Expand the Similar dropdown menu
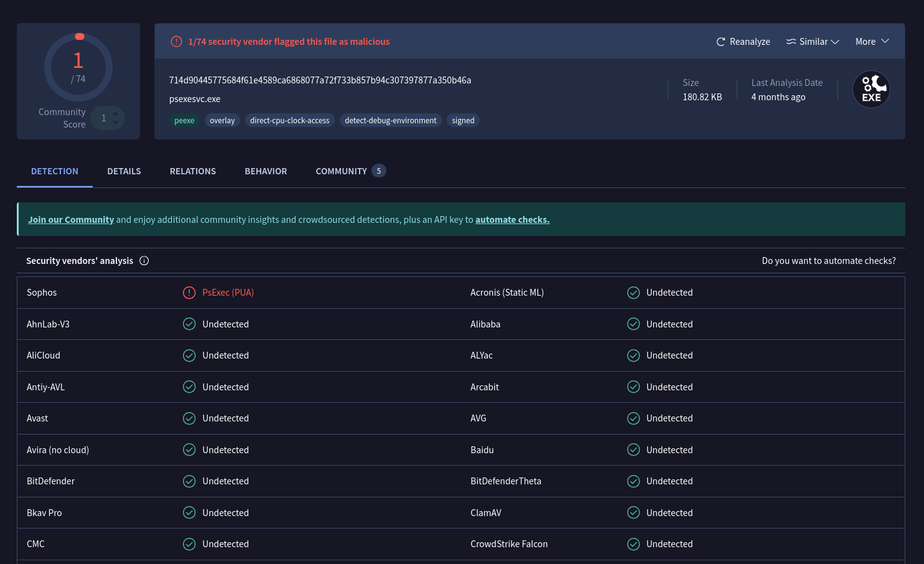 pos(813,42)
